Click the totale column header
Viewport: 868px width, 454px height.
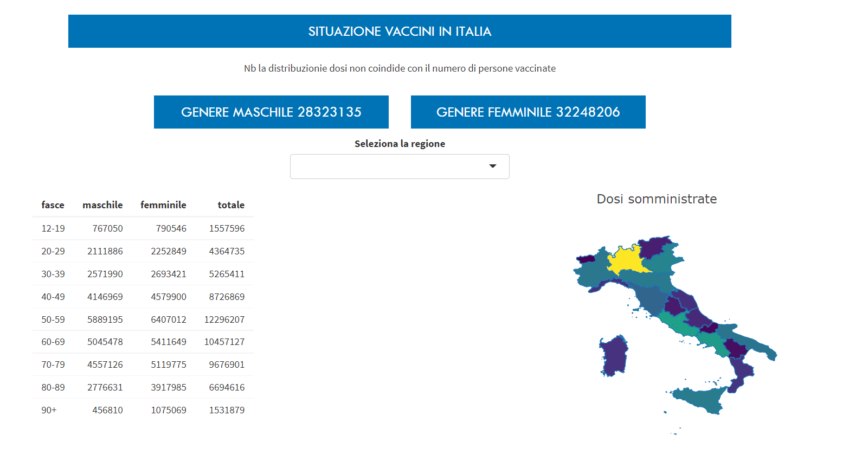[231, 205]
